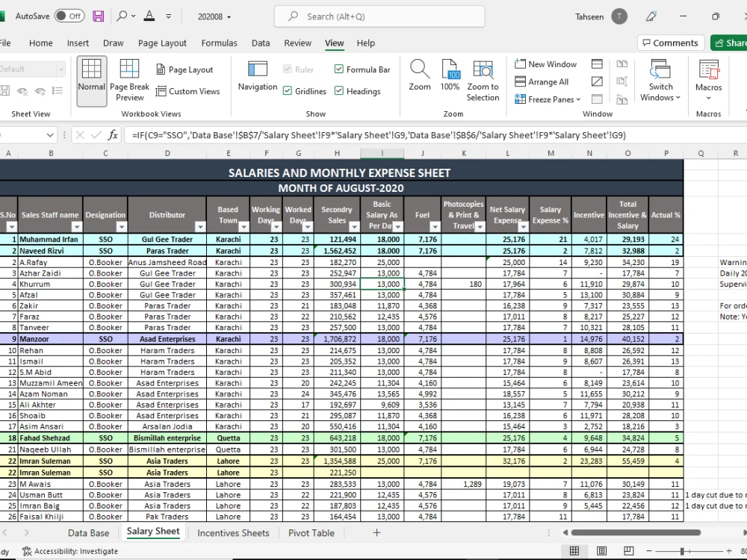Image resolution: width=747 pixels, height=560 pixels.
Task: Toggle the Headings checkbox
Action: point(338,91)
